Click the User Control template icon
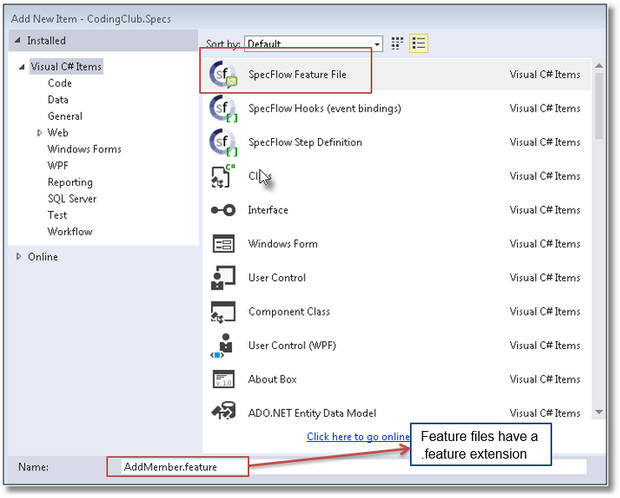 point(223,278)
